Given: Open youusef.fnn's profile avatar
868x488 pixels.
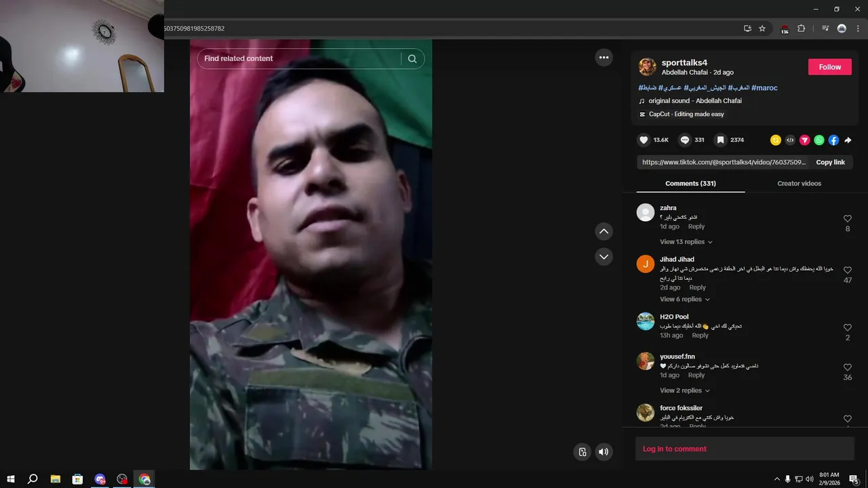Looking at the screenshot, I should (646, 361).
